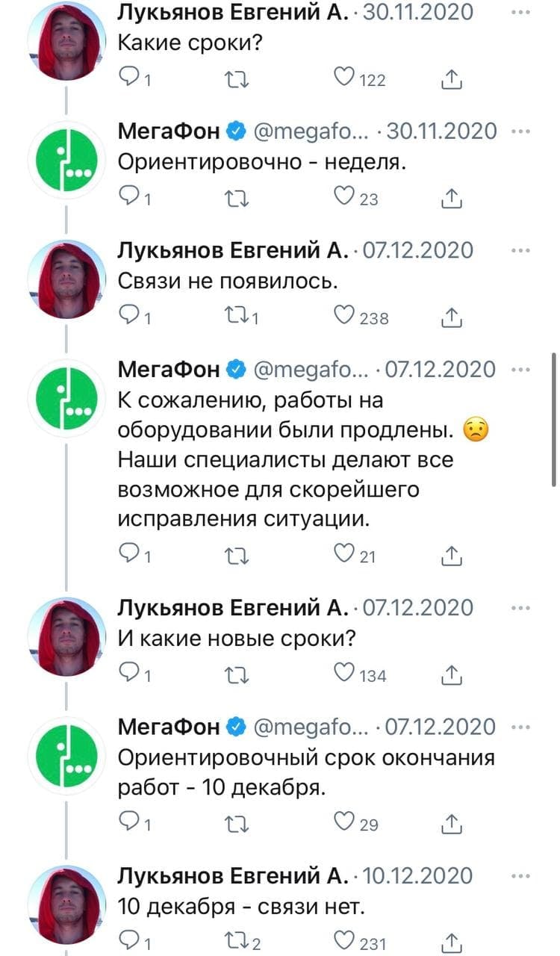The image size is (560, 956).
Task: Reply to the "работ - 10 декабря" tweet
Action: (x=129, y=823)
